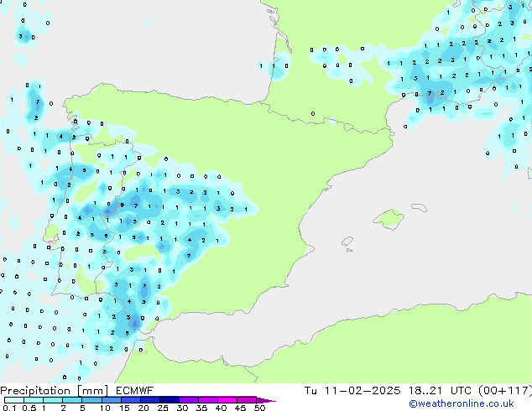Click the 'Tu' weekday abbreviation
Viewport: 532px width, 411px height.
tap(310, 391)
